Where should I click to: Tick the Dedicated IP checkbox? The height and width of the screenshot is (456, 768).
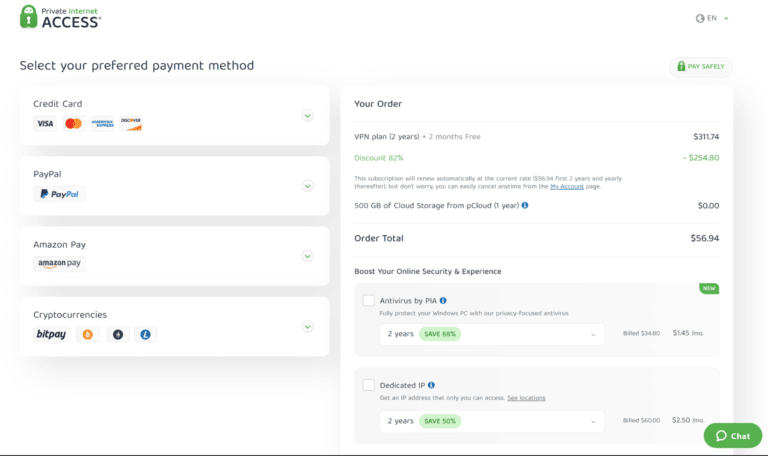coord(369,385)
